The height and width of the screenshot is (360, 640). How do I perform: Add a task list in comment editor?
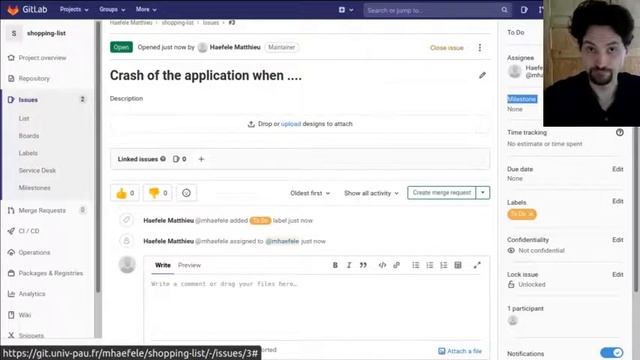tap(444, 265)
